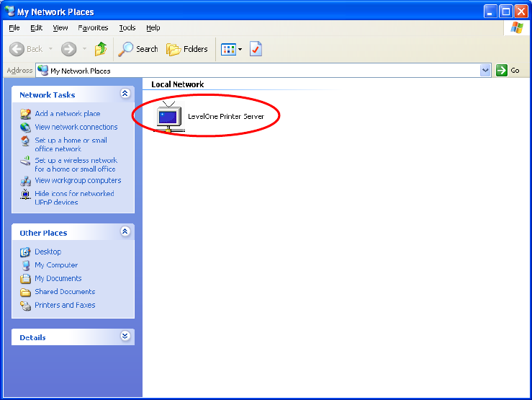Click the green Go arrow button

502,71
